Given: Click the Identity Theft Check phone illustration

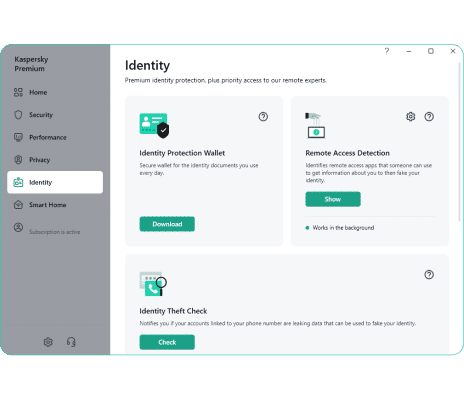Looking at the screenshot, I should (x=153, y=284).
